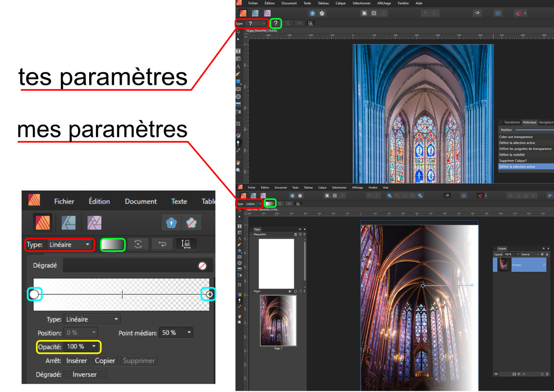The image size is (554, 392).
Task: Open Calque menu in top screenshot
Action: coord(340,3)
